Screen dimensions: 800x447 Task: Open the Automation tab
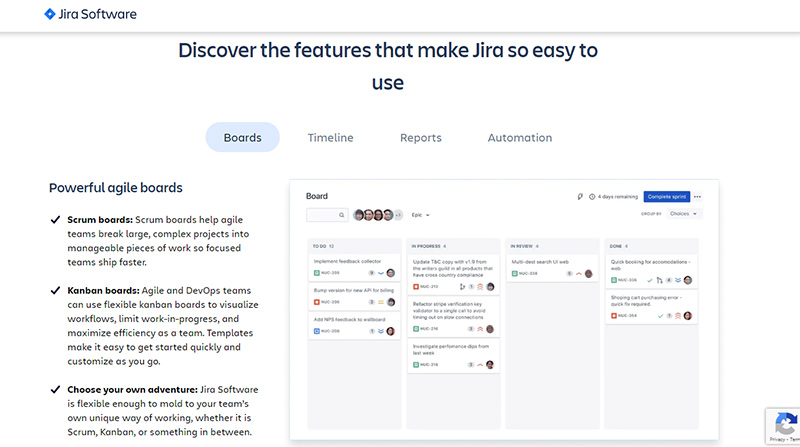coord(519,137)
